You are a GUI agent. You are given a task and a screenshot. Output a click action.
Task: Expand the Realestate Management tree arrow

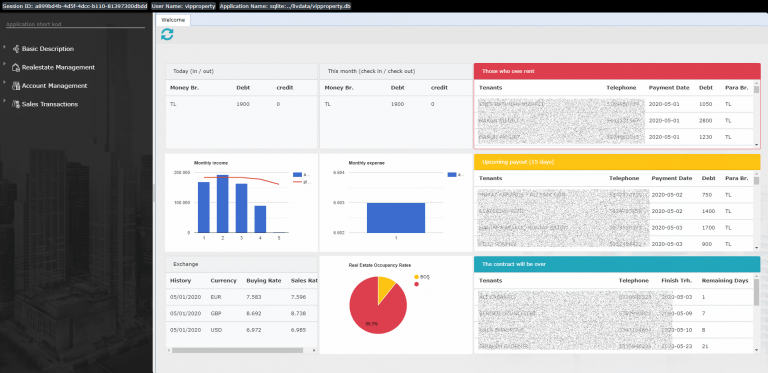4,64
